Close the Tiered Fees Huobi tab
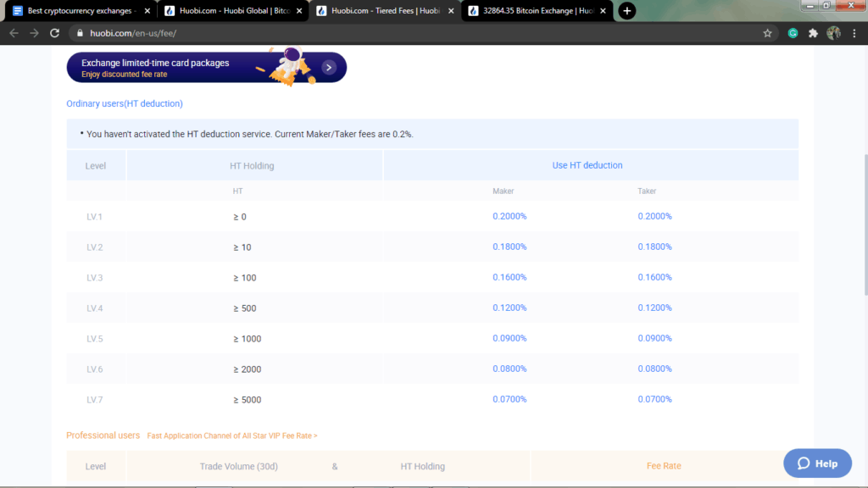This screenshot has height=488, width=868. [451, 10]
